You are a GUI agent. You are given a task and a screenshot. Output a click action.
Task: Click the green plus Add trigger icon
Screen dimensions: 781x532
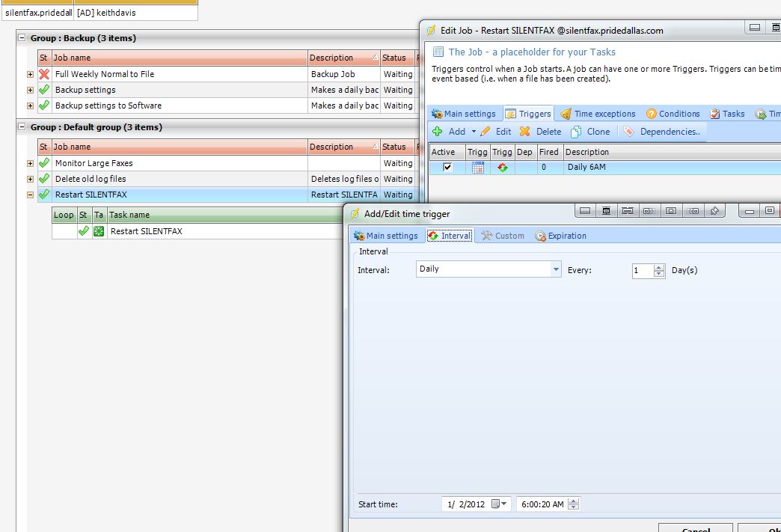438,132
